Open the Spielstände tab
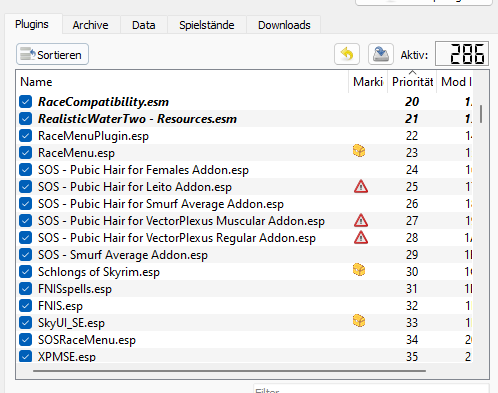 207,25
